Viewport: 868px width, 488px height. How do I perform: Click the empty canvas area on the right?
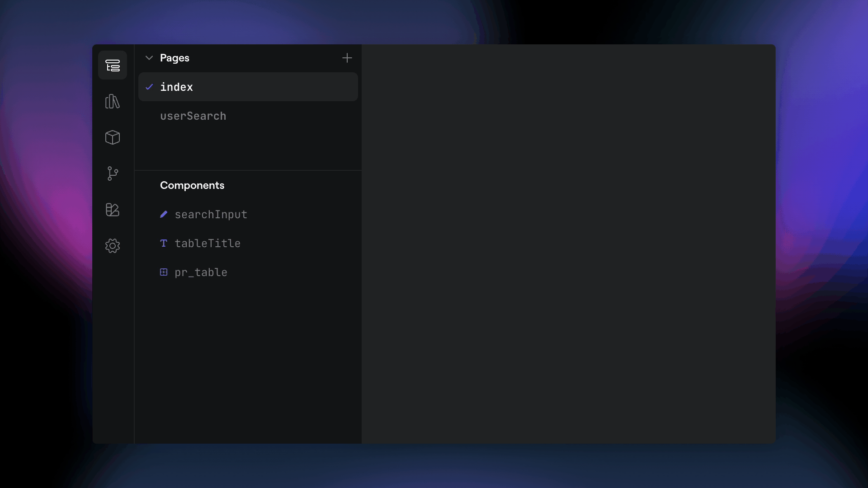[x=568, y=244]
